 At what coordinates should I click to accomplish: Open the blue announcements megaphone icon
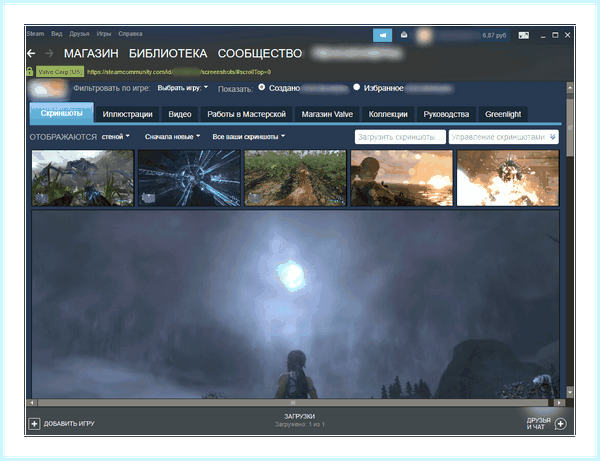(382, 36)
